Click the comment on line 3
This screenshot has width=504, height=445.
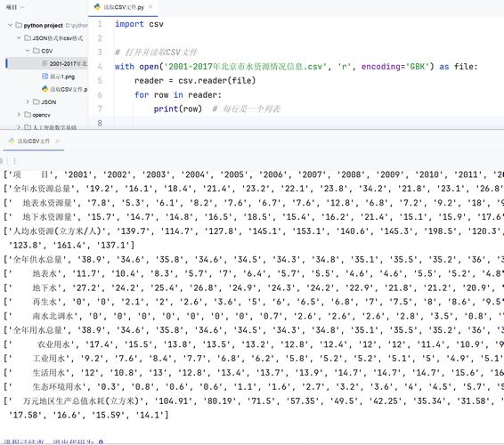[156, 52]
